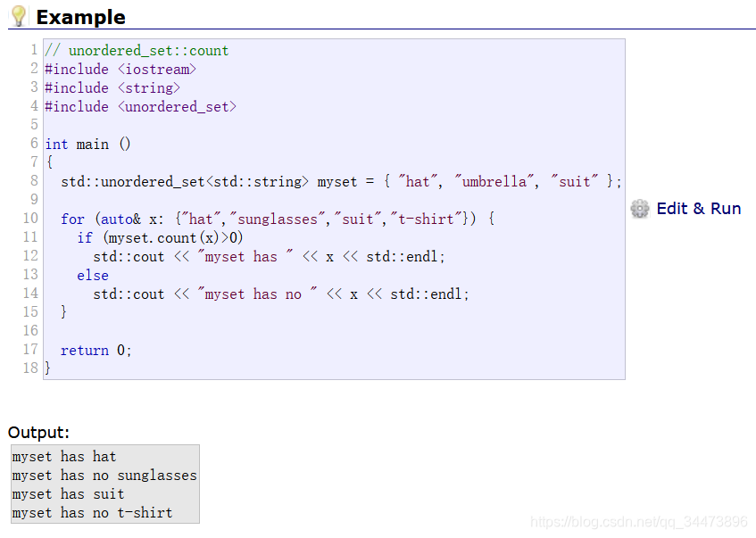Click the 'else' keyword line
The height and width of the screenshot is (538, 756).
tap(93, 276)
